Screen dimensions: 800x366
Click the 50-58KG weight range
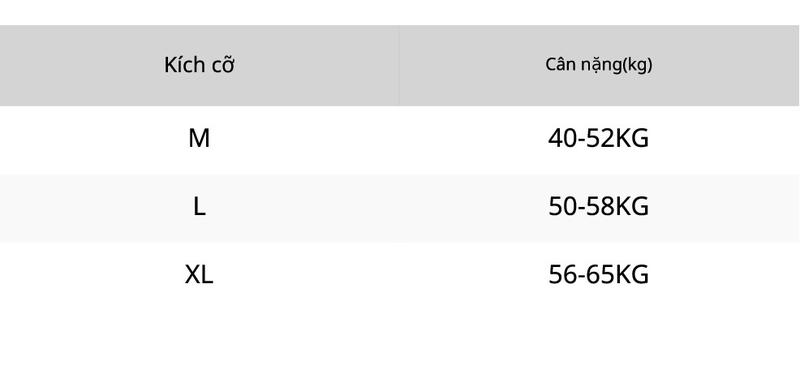(x=598, y=207)
